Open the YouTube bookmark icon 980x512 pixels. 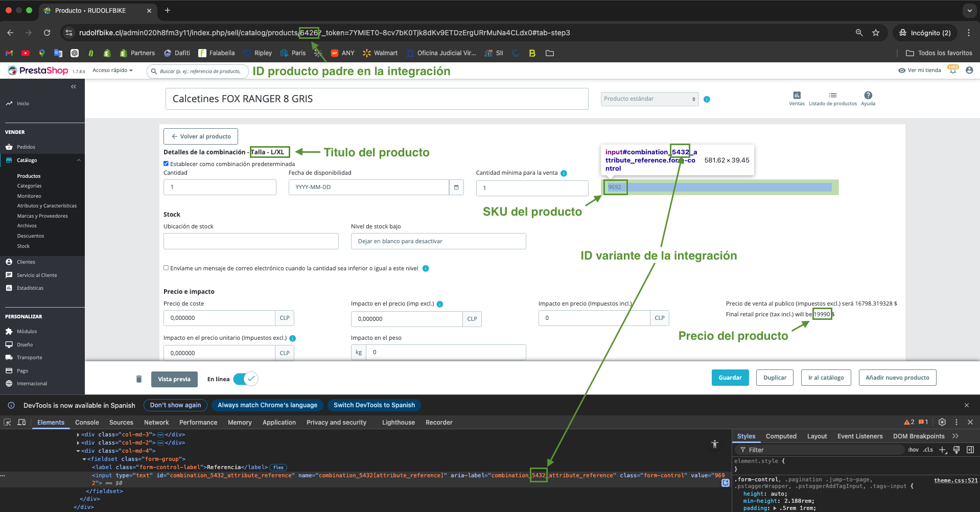click(26, 53)
